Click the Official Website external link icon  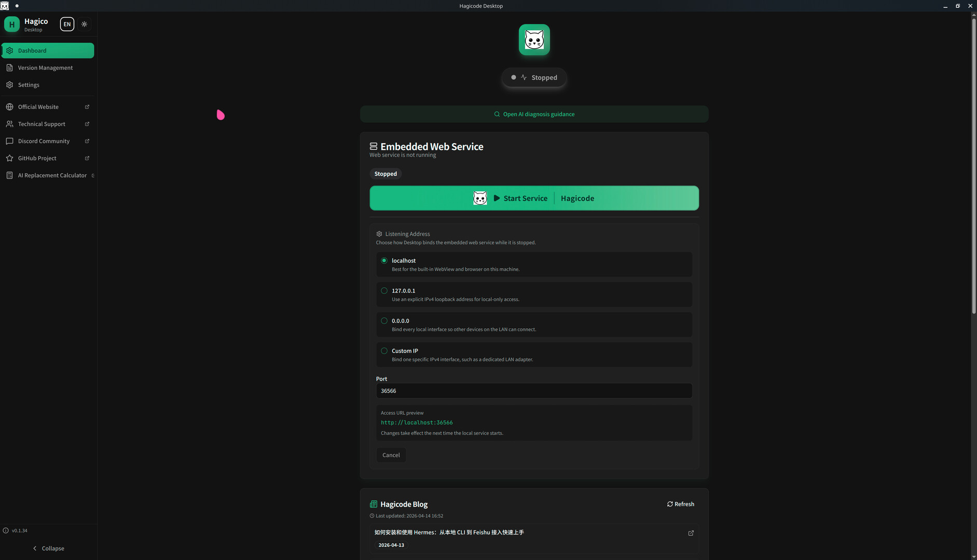coord(87,107)
